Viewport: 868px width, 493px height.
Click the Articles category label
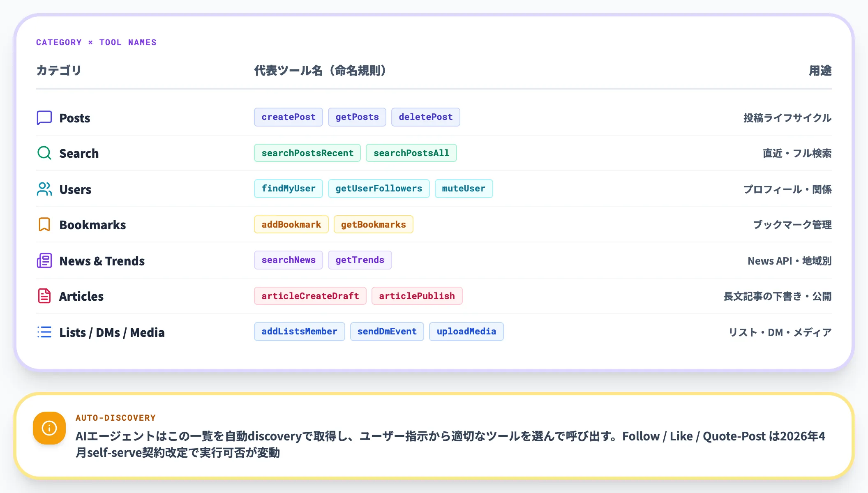point(81,296)
